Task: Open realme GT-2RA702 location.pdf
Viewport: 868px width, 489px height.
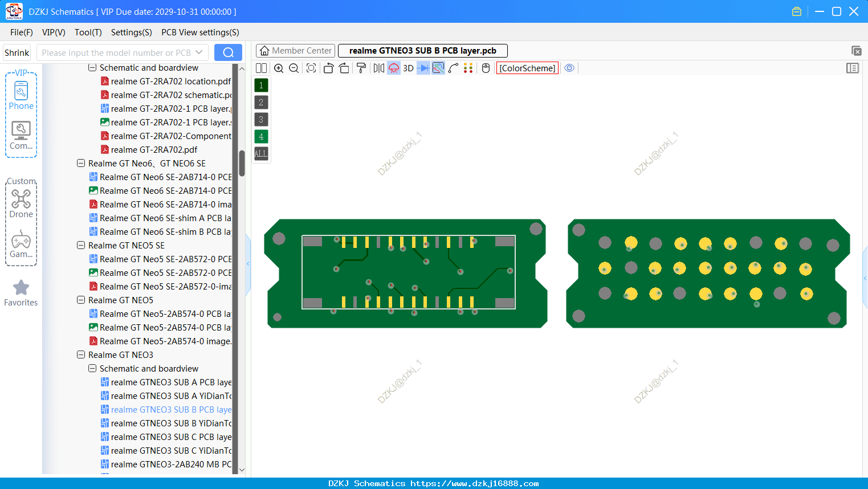Action: point(166,81)
